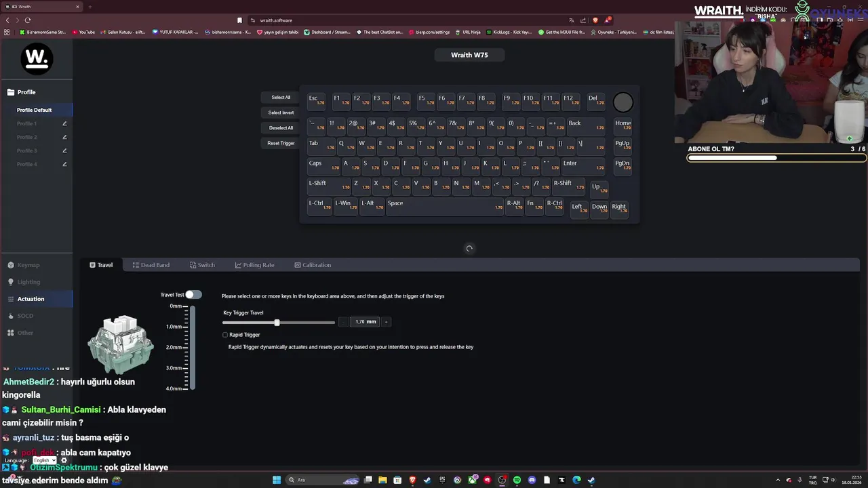Edit Profile 2 name pencil icon
Image resolution: width=868 pixels, height=488 pixels.
(64, 137)
